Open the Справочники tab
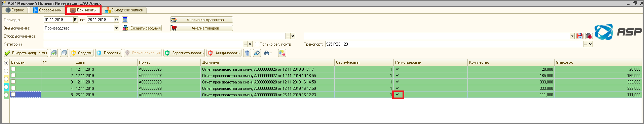 pos(47,10)
